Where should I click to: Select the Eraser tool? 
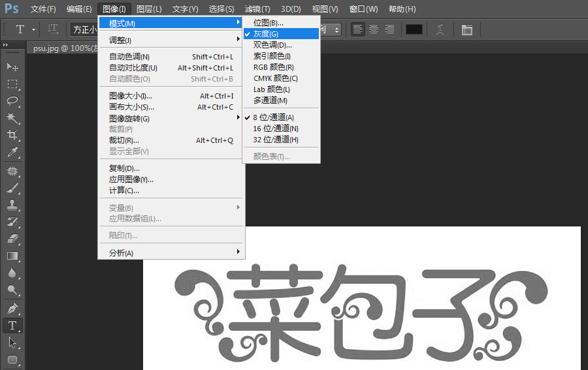click(x=12, y=239)
